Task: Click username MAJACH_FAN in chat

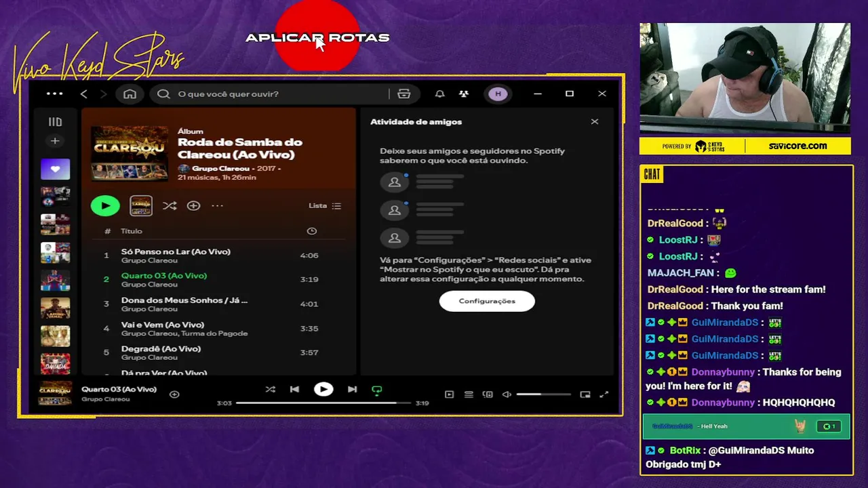Action: click(681, 273)
